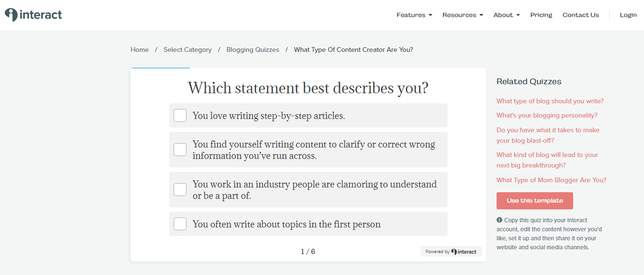Click the Login link
Screen dimensions: 644x275
pyautogui.click(x=628, y=15)
